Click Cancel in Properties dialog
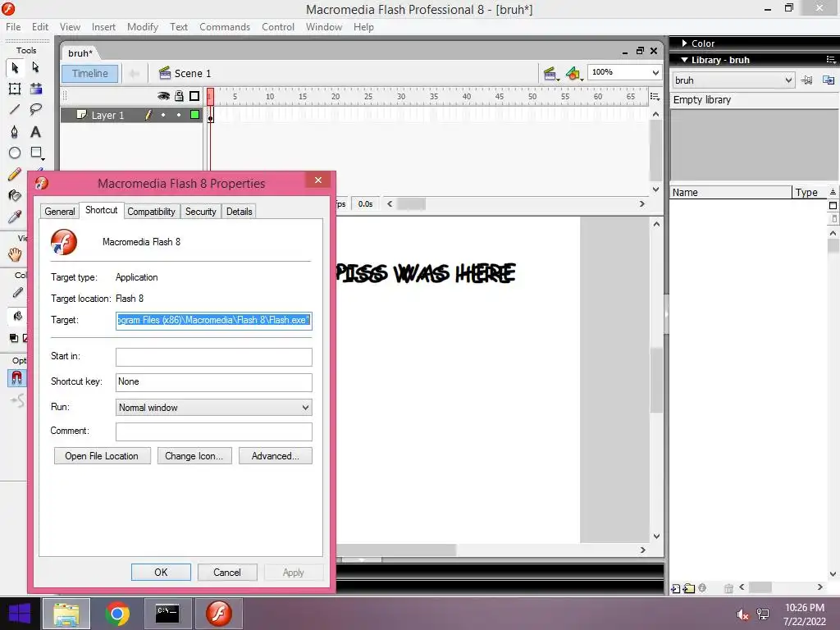This screenshot has height=630, width=840. pos(227,572)
